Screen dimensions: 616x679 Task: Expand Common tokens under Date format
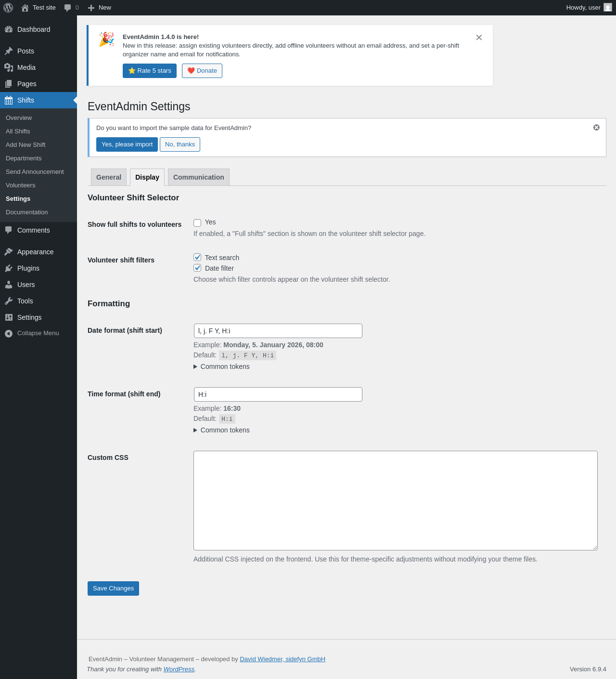pyautogui.click(x=221, y=366)
